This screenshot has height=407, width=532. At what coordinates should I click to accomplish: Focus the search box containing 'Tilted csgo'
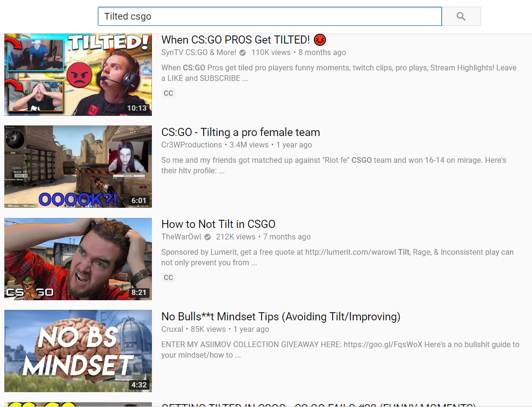[270, 16]
